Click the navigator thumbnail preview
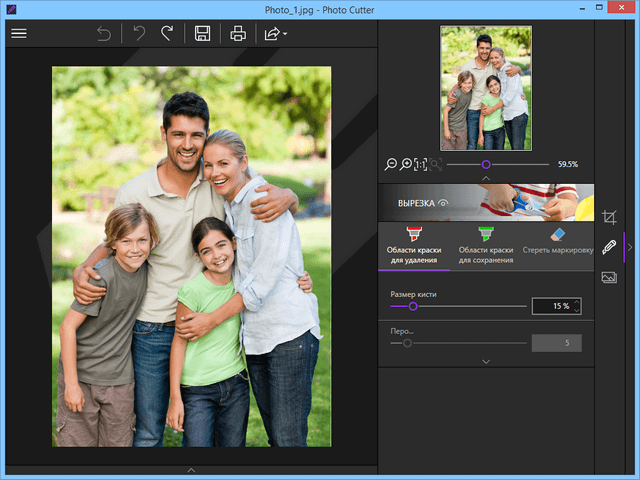This screenshot has width=640, height=480. coord(486,88)
